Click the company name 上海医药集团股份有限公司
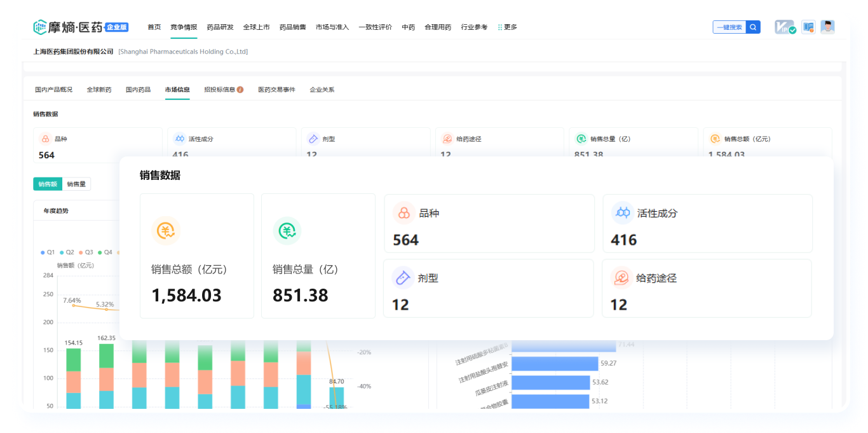The width and height of the screenshot is (868, 433). (73, 52)
